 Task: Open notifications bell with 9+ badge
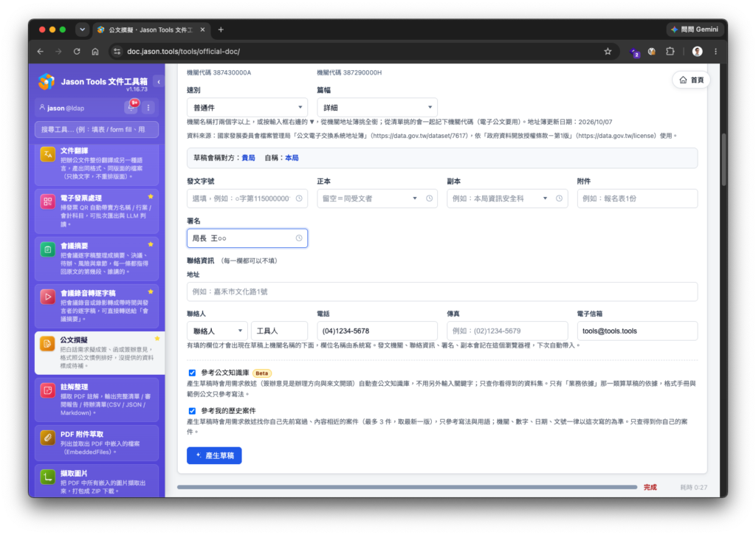point(131,108)
